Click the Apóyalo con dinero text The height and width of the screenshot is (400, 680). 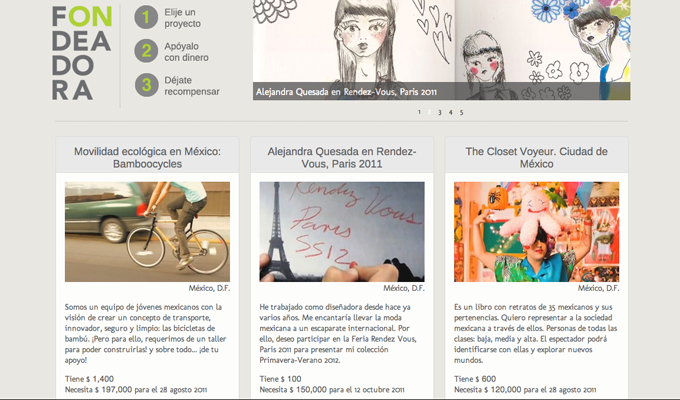pos(186,52)
